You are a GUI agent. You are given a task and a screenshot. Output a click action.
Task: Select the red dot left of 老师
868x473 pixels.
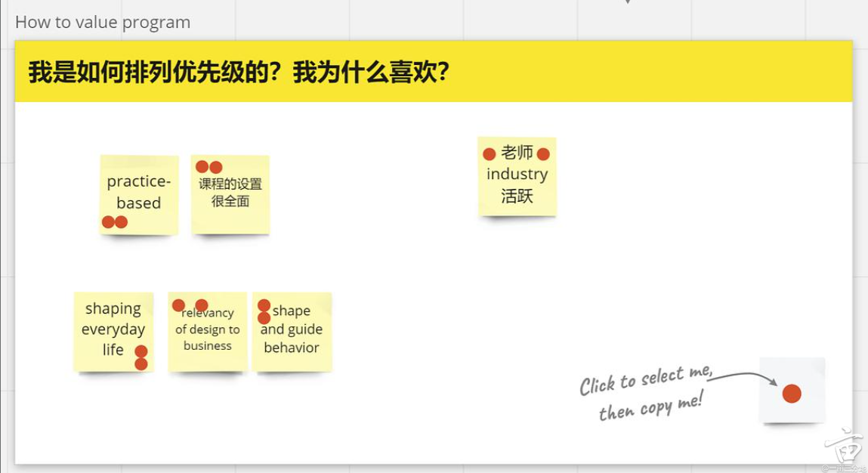(x=489, y=154)
